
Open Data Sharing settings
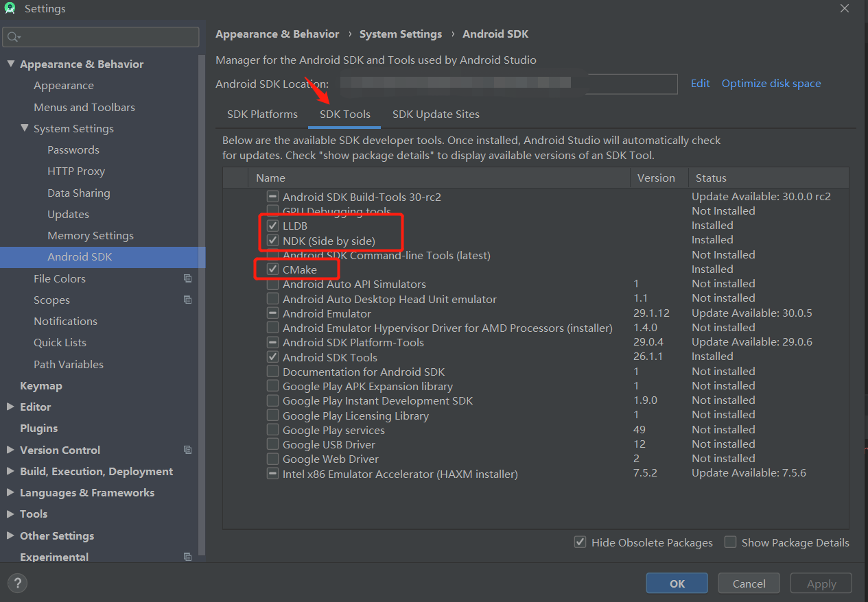click(x=79, y=193)
